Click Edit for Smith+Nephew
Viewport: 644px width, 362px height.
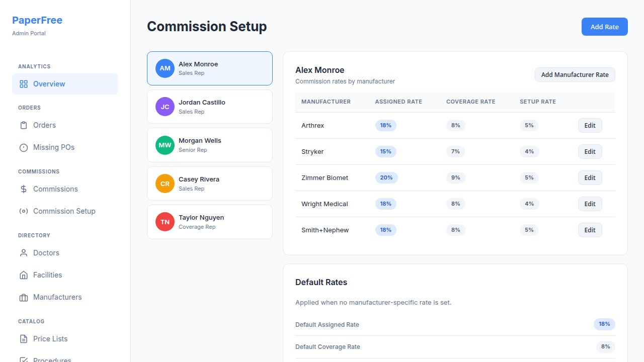[x=590, y=230]
